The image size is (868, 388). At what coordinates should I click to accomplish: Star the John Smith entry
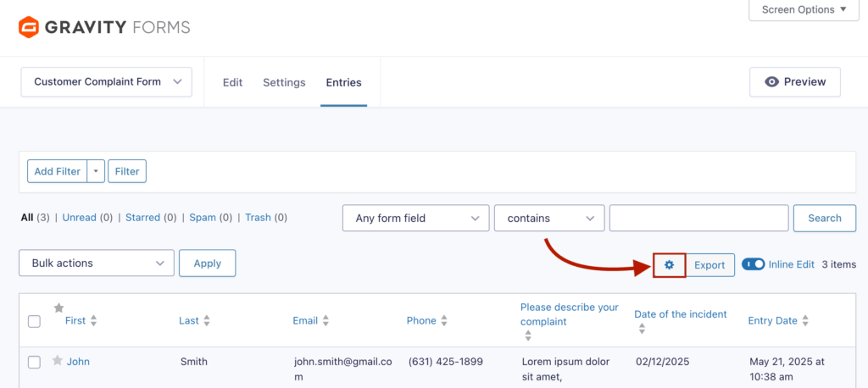click(58, 361)
